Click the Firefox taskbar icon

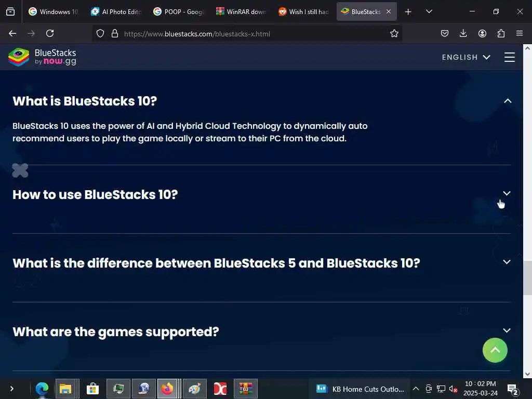[167, 389]
